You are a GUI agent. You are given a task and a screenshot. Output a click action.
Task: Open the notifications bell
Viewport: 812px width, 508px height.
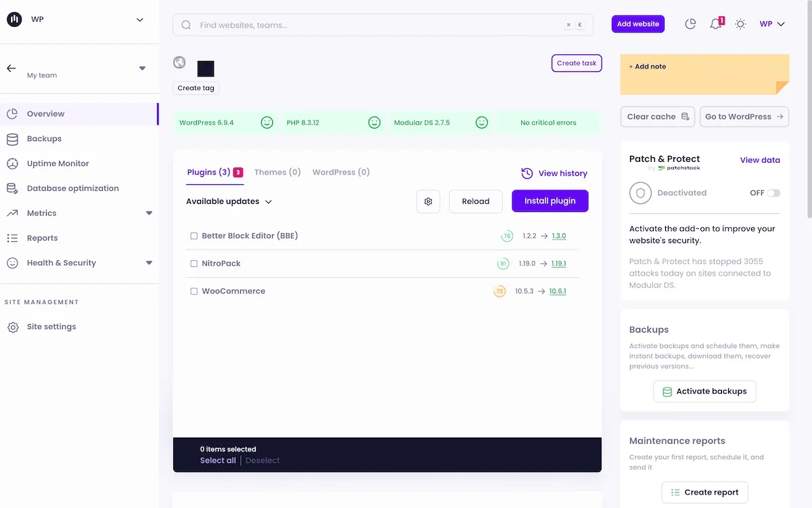tap(715, 24)
